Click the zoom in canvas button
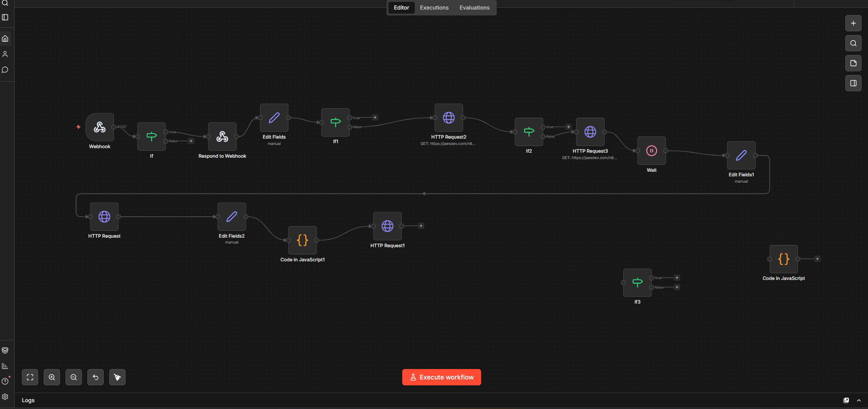 point(52,377)
